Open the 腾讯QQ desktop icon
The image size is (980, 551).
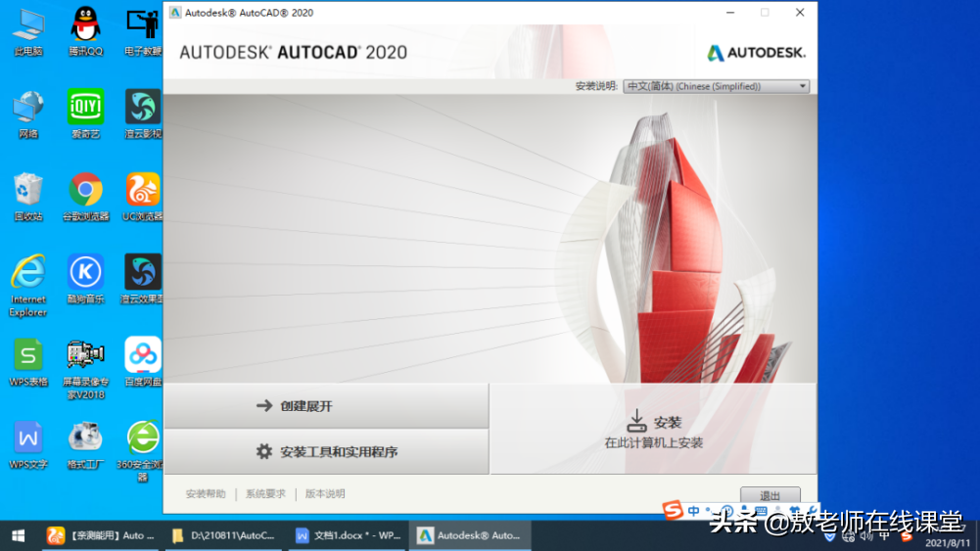click(x=85, y=31)
